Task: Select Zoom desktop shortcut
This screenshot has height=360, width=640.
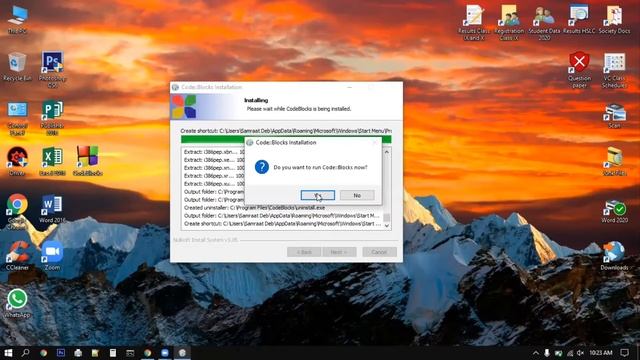Action: coord(52,256)
